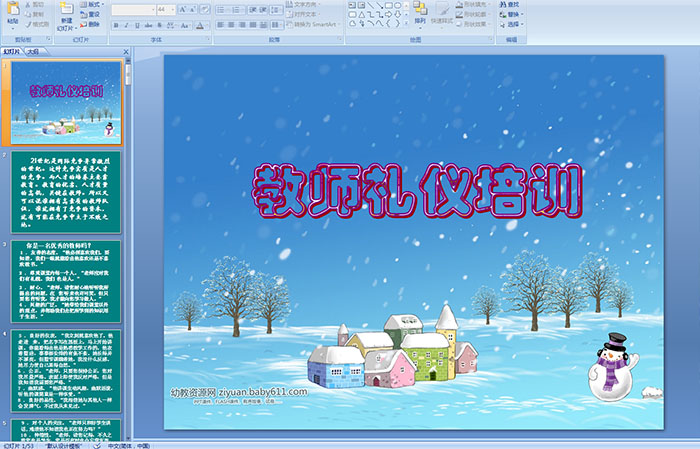Toggle italic formatting
Image resolution: width=700 pixels, height=449 pixels.
[x=127, y=25]
